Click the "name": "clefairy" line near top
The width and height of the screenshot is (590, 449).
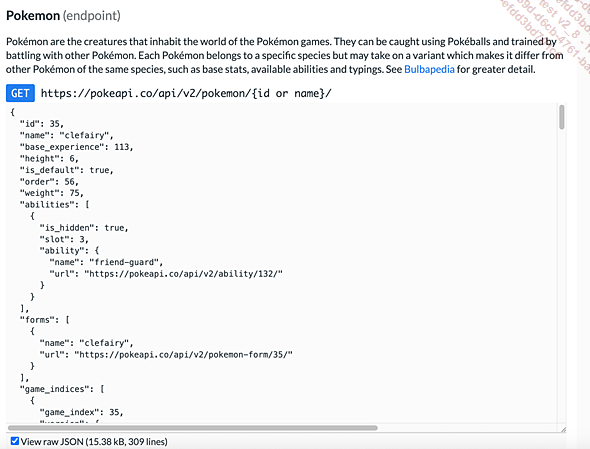click(x=66, y=135)
